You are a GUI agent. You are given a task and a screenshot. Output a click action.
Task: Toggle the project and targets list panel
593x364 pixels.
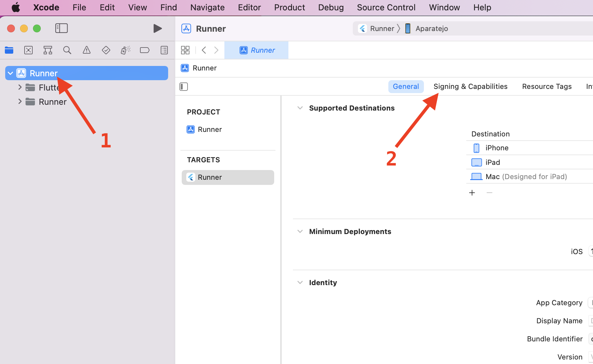pos(184,87)
